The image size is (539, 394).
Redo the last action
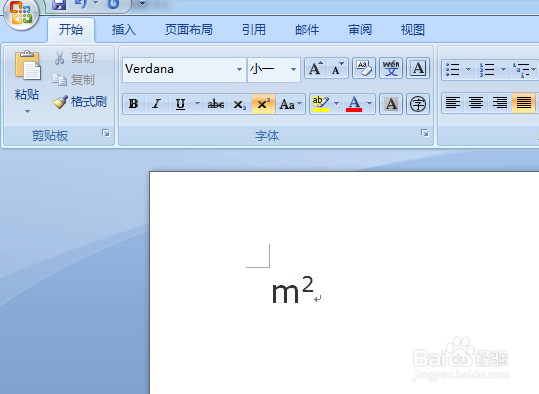[113, 4]
